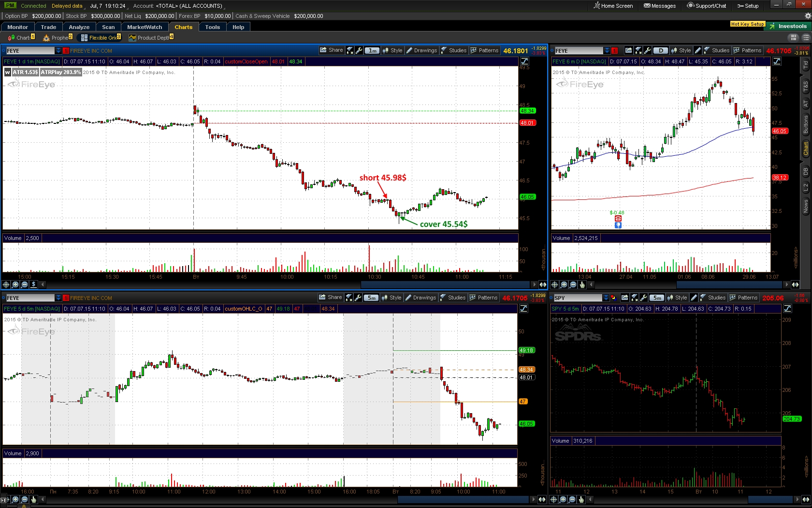The image size is (812, 508).
Task: Toggle the dollar sign price display below the 1m chart
Action: [34, 284]
